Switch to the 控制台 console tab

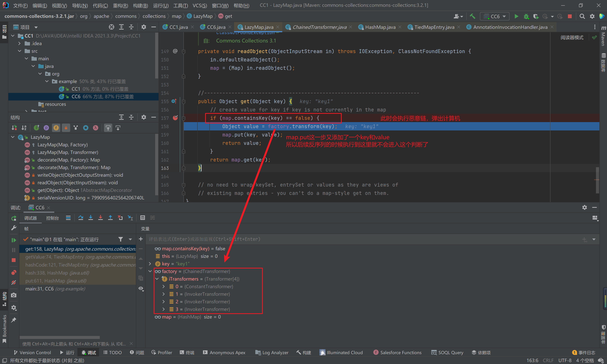[52, 218]
